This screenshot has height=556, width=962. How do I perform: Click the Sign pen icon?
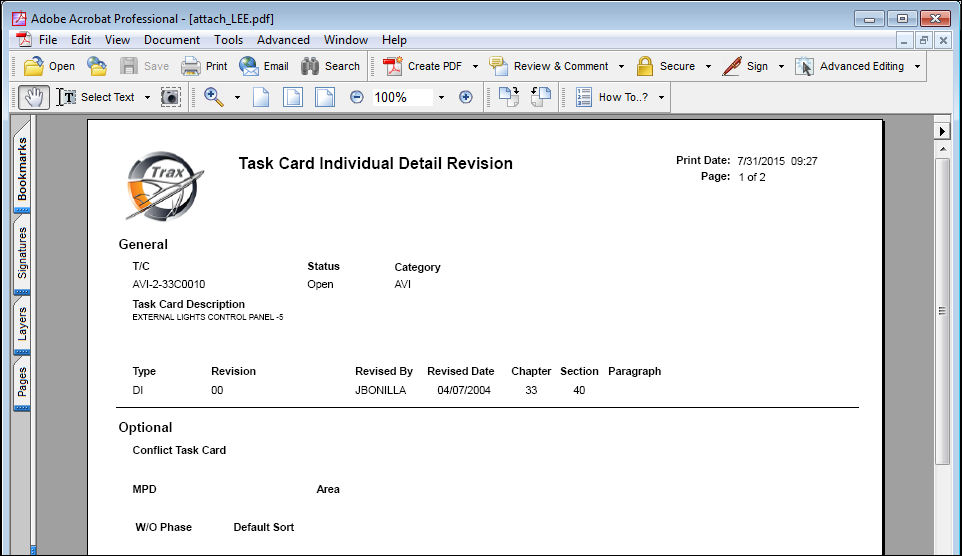pos(732,66)
